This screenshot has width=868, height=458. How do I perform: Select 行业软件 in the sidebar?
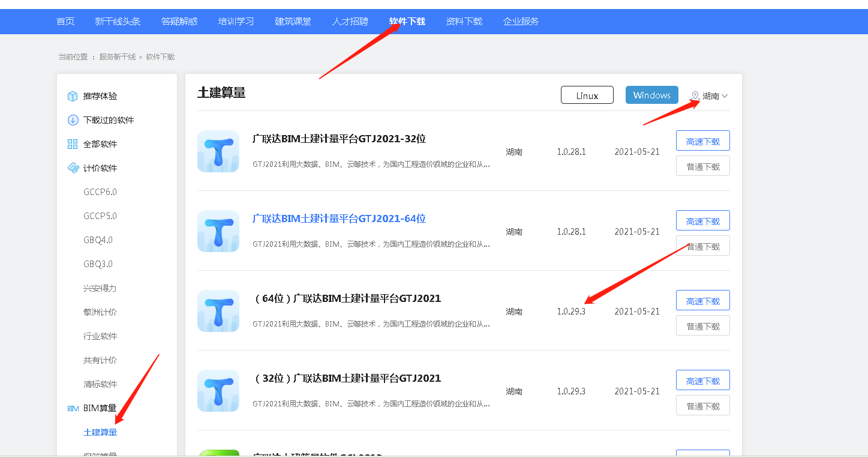pyautogui.click(x=100, y=336)
